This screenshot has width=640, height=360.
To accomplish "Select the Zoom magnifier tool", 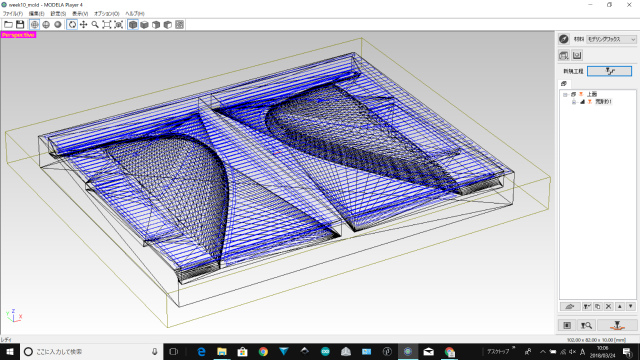I will (95, 24).
